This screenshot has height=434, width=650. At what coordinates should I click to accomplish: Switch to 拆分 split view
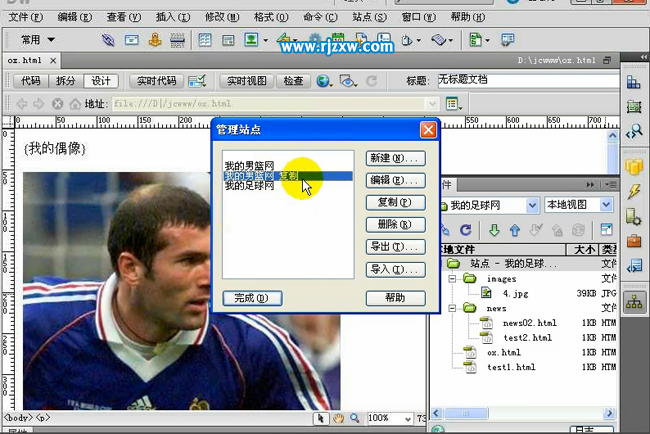(x=65, y=81)
